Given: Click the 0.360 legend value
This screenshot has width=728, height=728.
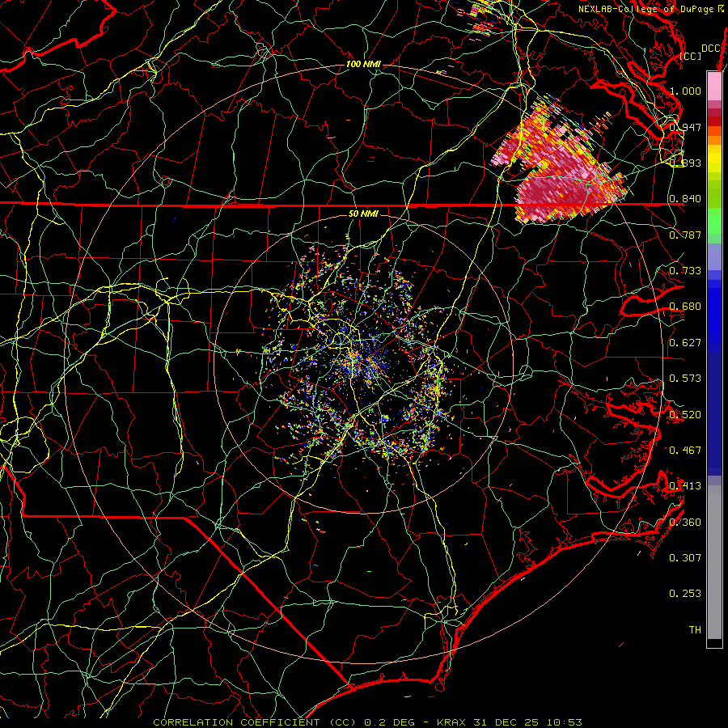Looking at the screenshot, I should coord(685,523).
